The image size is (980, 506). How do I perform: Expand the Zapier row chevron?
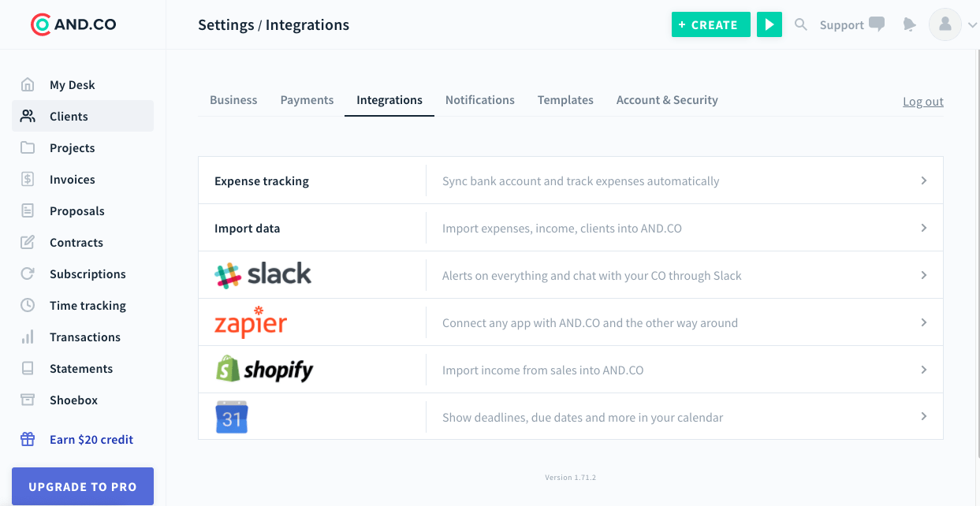tap(924, 322)
